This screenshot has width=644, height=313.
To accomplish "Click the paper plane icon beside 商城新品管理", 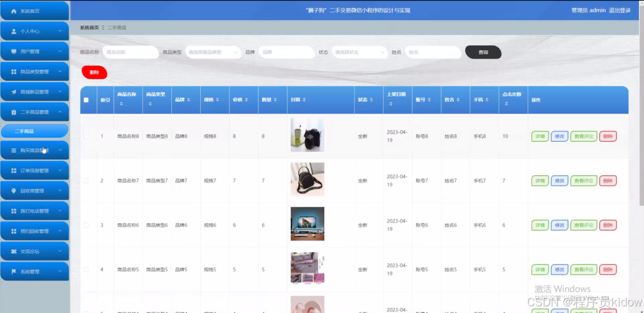I will [14, 92].
